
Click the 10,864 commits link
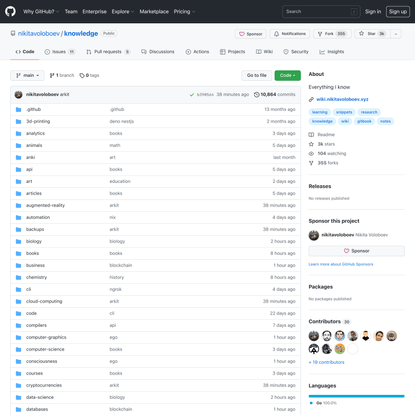coord(275,95)
